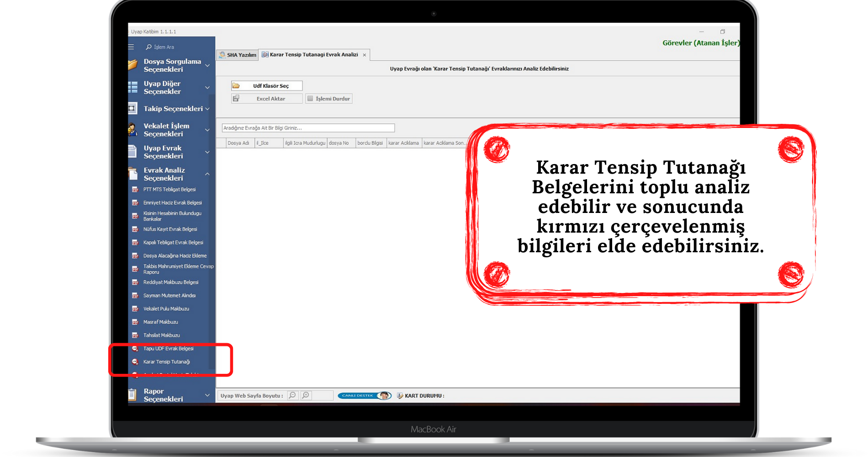Click the Uyap Evrak document icon
Image resolution: width=868 pixels, height=457 pixels.
click(x=132, y=152)
